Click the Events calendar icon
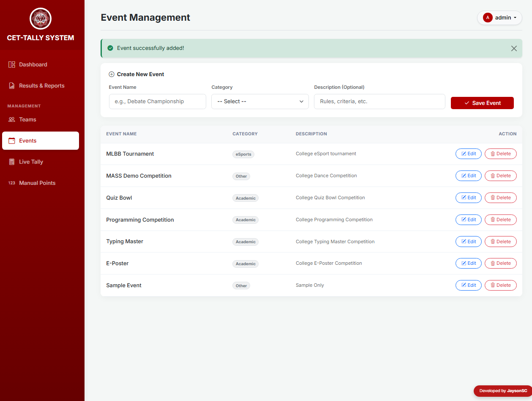 pos(11,140)
